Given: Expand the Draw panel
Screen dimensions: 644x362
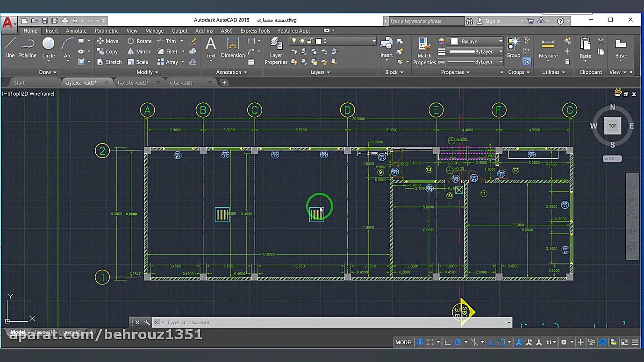Looking at the screenshot, I should [x=48, y=72].
